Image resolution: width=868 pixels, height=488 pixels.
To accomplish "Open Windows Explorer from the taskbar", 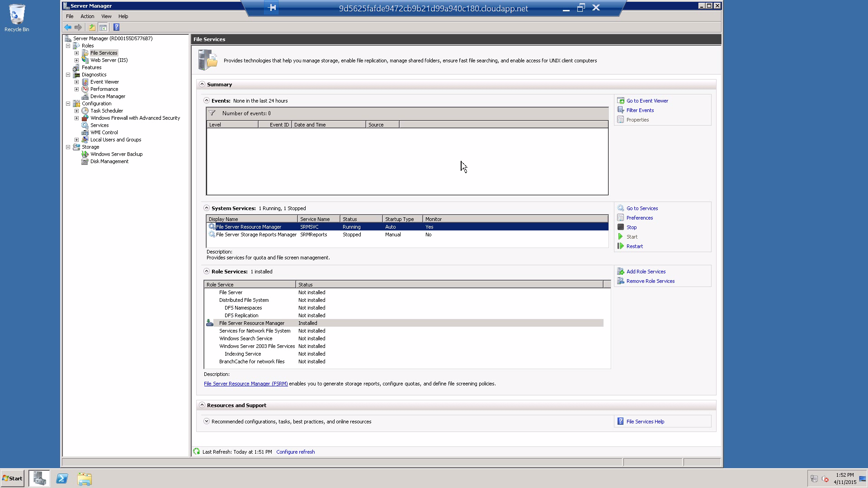I will click(x=85, y=479).
